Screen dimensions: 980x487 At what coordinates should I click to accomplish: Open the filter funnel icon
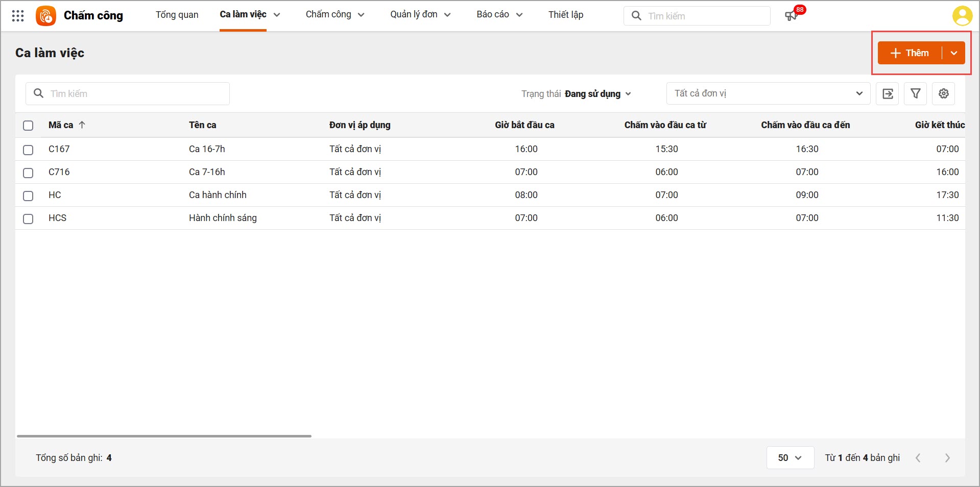tap(916, 94)
